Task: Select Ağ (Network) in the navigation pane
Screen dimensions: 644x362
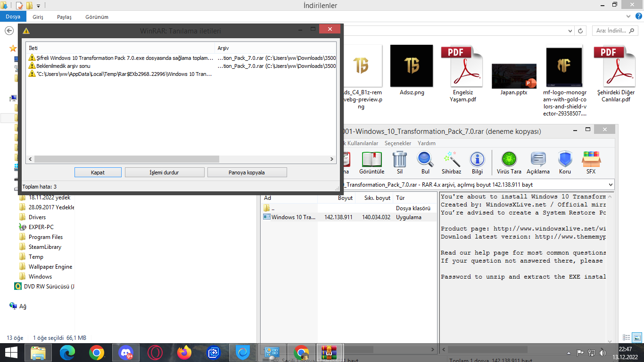Action: coord(18,306)
